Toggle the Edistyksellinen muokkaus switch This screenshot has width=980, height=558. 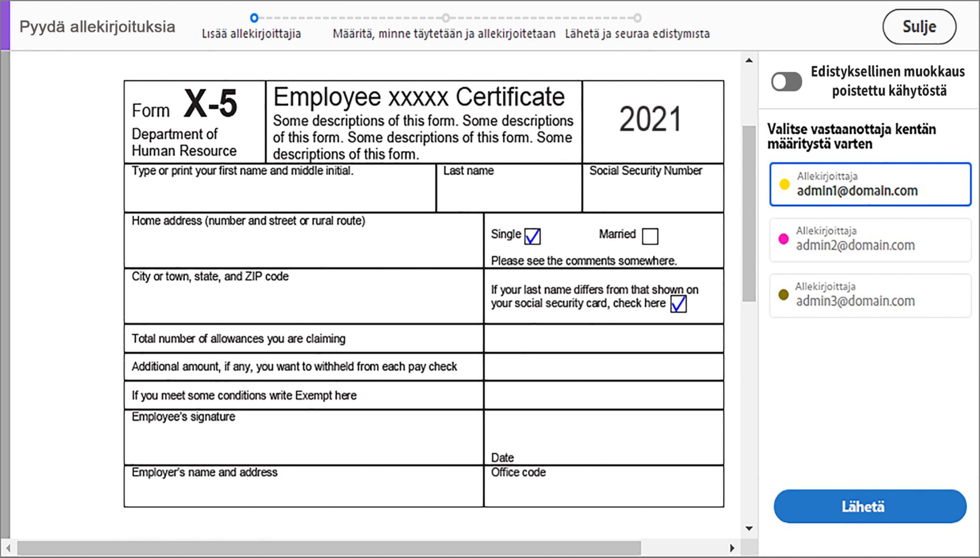[x=786, y=82]
